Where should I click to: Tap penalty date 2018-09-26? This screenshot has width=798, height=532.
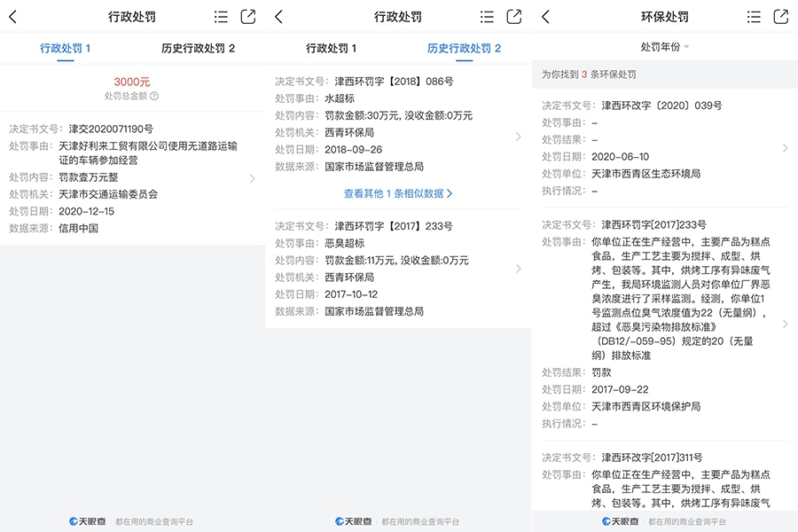pos(353,150)
